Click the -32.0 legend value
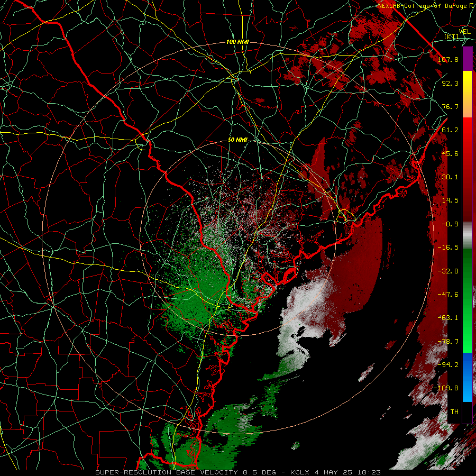 point(448,271)
